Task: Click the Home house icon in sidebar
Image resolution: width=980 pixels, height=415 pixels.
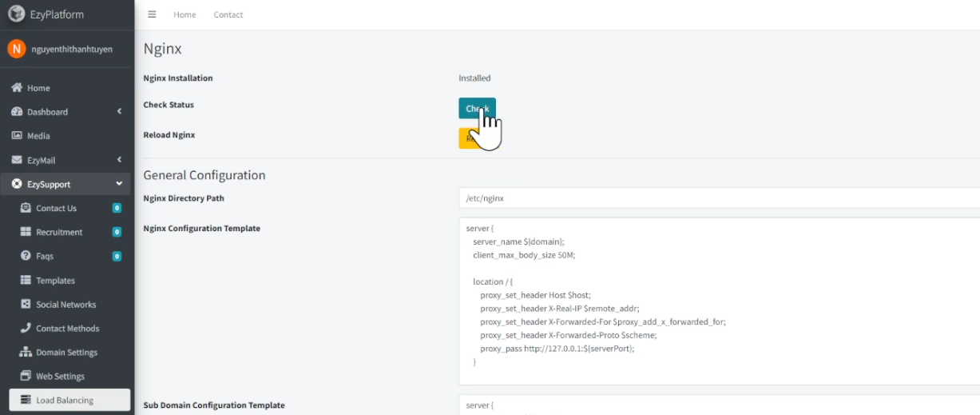Action: (x=16, y=88)
